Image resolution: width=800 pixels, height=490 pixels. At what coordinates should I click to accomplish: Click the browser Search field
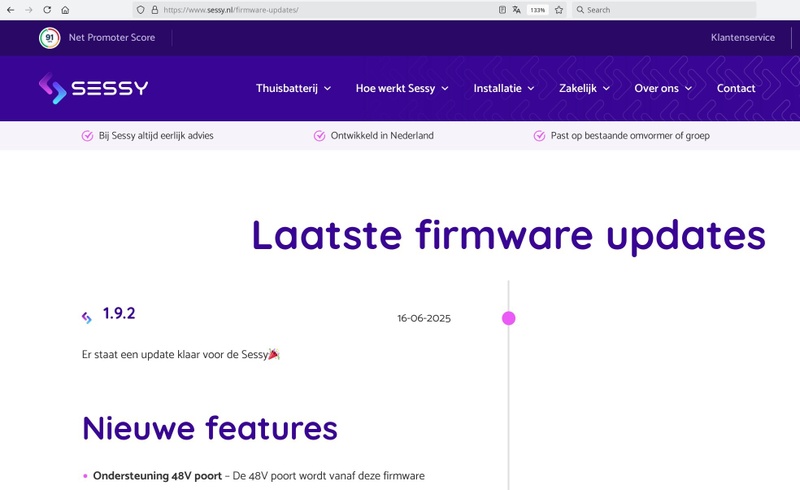tap(664, 10)
